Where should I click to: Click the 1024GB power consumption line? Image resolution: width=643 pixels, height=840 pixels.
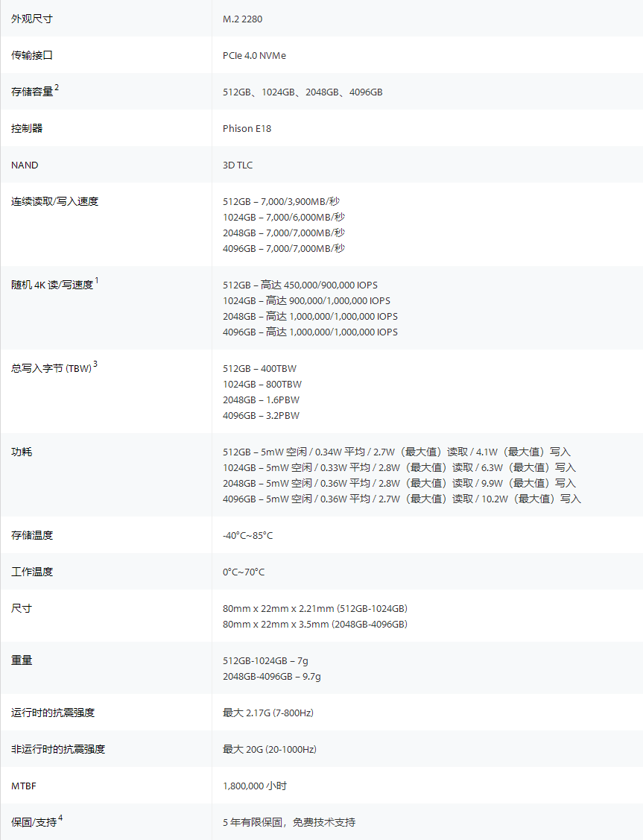point(399,468)
